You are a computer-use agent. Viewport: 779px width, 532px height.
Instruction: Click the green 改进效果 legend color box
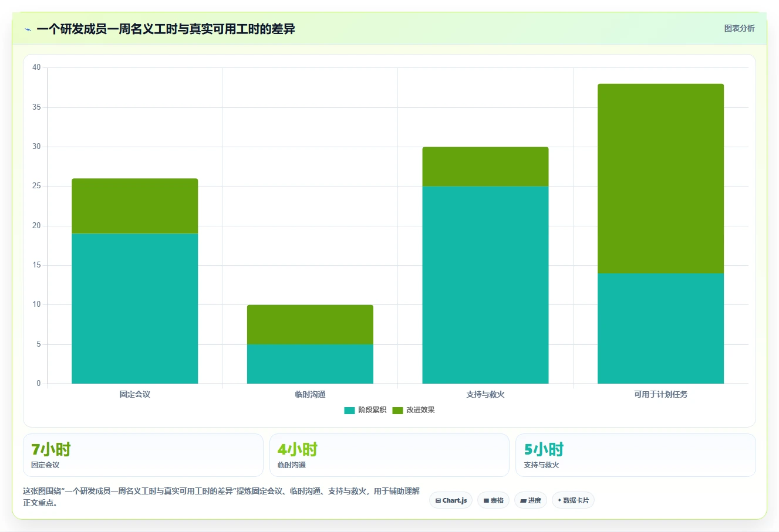pos(397,410)
